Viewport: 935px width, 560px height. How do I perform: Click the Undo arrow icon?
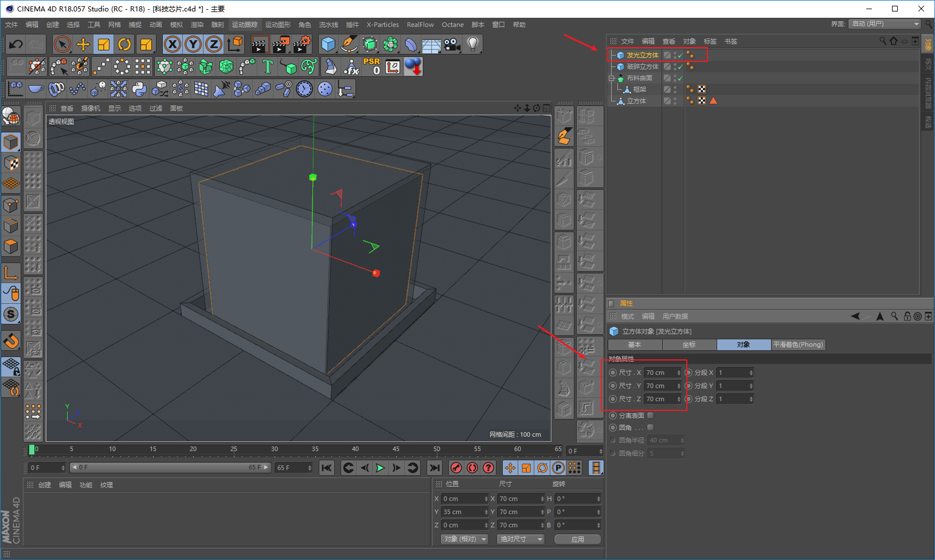pyautogui.click(x=16, y=44)
